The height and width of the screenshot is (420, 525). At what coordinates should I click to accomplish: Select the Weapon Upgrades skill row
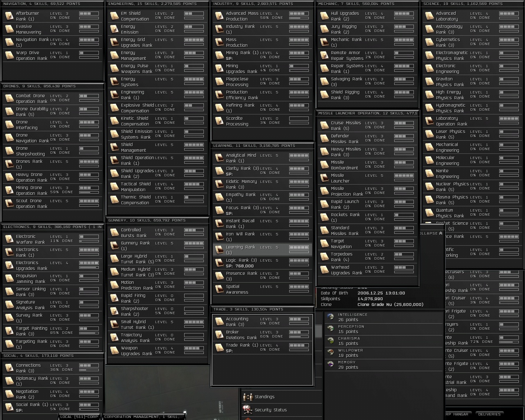pos(158,351)
